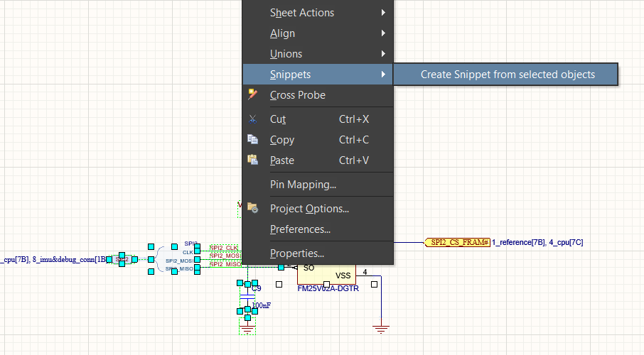Viewport: 644px width, 355px height.
Task: Click the Cross Probe icon
Action: pyautogui.click(x=252, y=95)
